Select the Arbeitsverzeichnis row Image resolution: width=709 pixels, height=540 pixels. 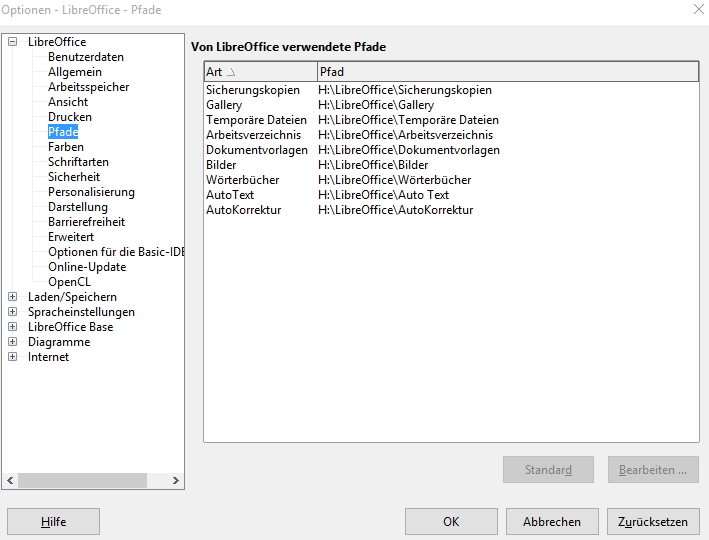point(451,135)
